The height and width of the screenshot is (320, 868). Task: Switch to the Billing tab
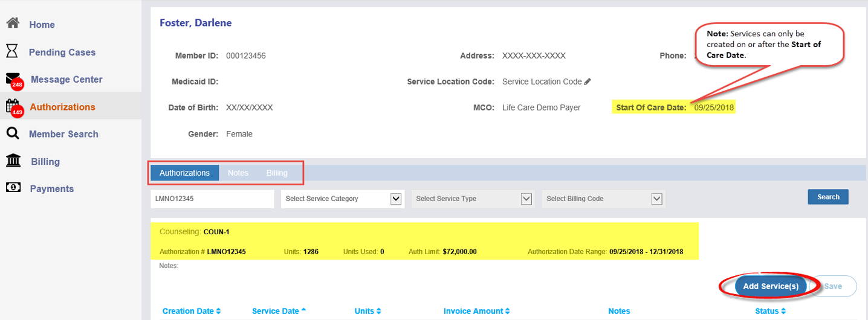coord(277,173)
